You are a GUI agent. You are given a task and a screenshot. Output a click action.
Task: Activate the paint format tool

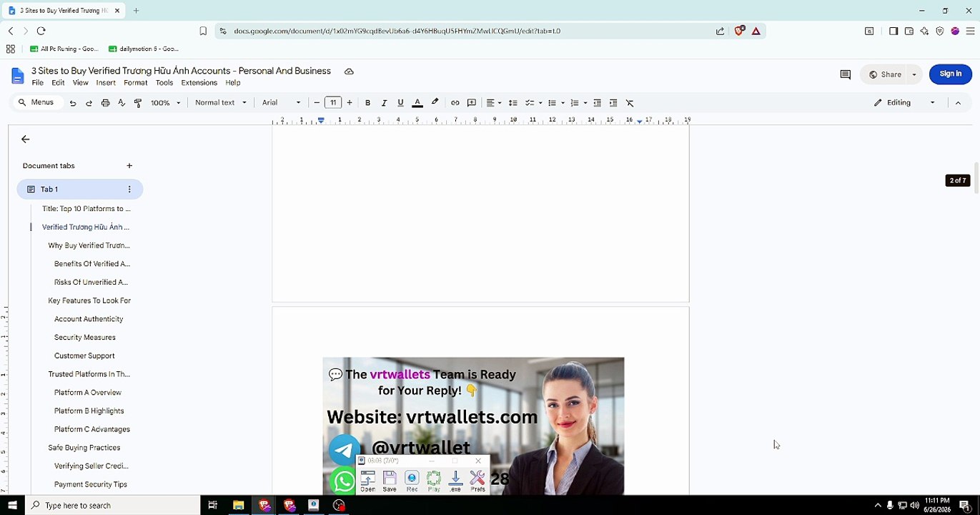138,103
